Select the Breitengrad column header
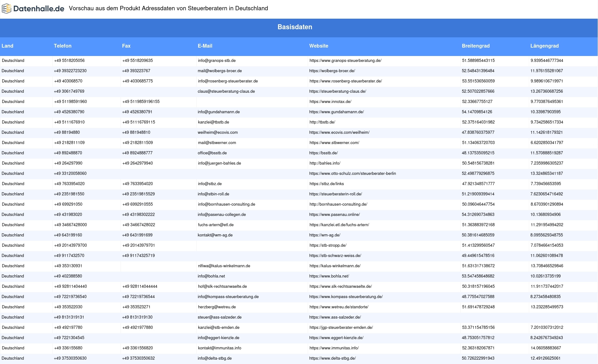 coord(476,46)
